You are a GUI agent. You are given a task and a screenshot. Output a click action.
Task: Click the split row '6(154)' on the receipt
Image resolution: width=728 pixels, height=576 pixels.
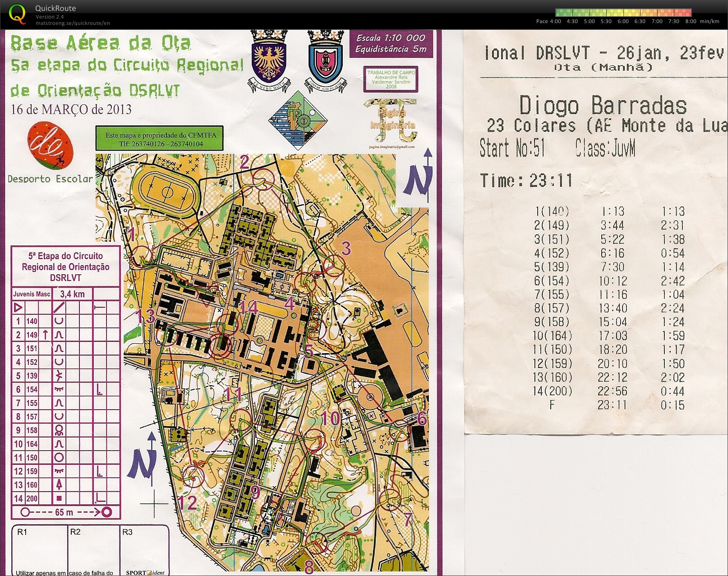[x=609, y=281]
